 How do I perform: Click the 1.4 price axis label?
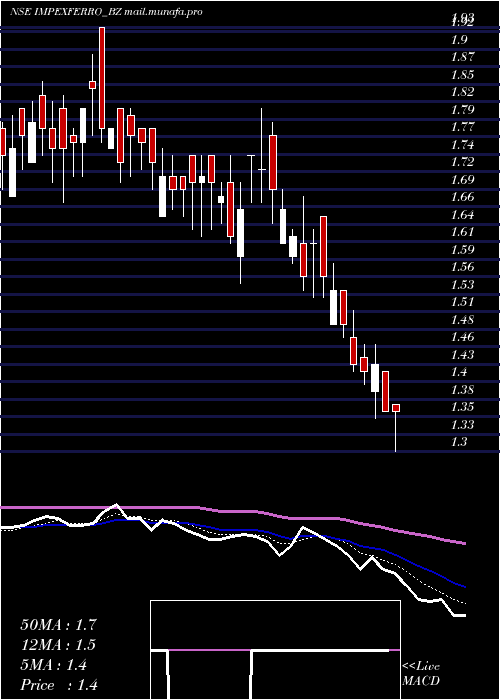pyautogui.click(x=459, y=372)
